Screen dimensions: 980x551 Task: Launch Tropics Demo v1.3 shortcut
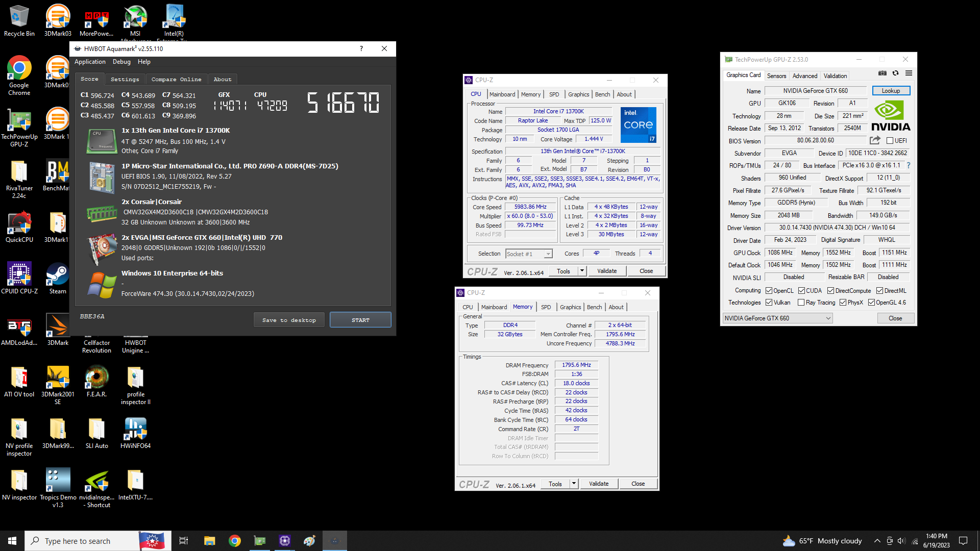coord(58,488)
